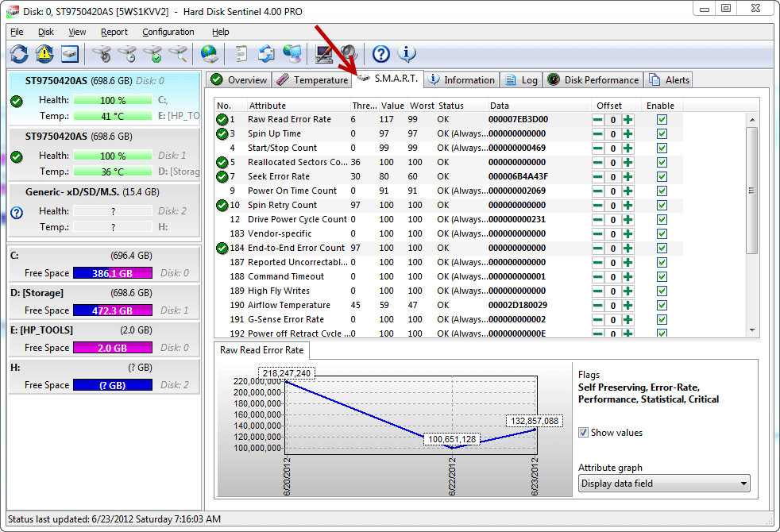The image size is (780, 532).
Task: Click the globe and disk toolbar icon
Action: pos(210,54)
